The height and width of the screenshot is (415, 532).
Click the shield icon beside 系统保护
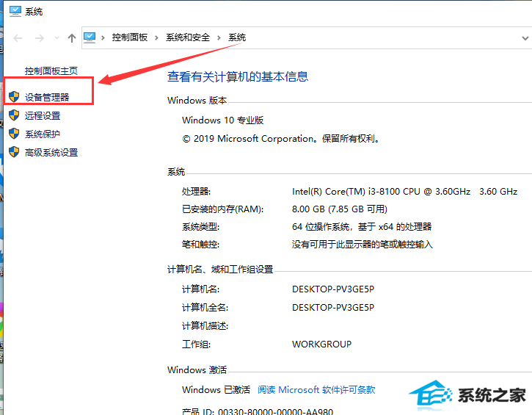[x=14, y=134]
